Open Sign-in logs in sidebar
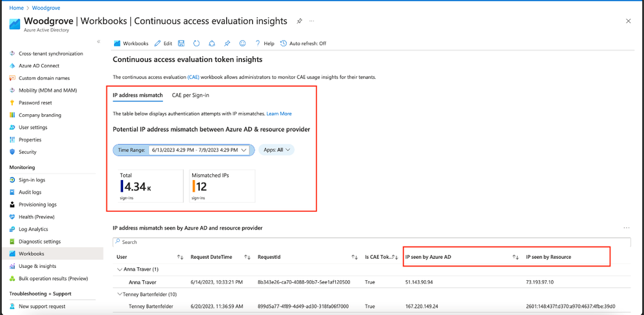 point(32,179)
